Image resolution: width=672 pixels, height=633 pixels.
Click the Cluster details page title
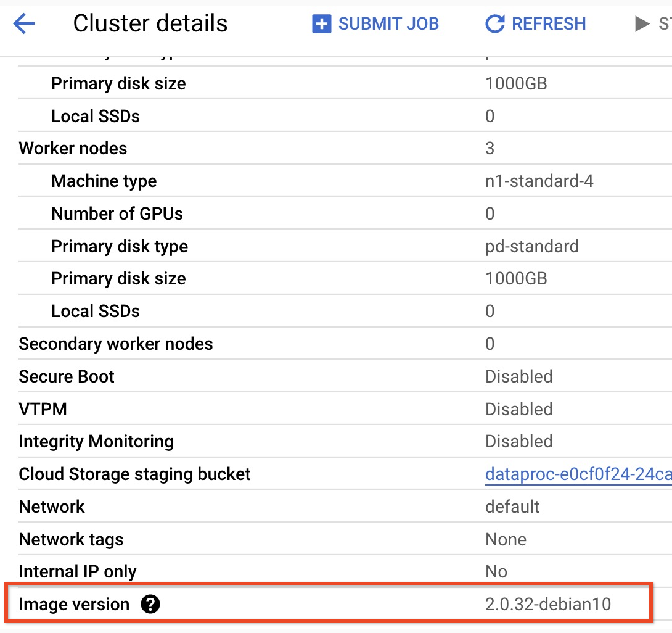tap(150, 24)
